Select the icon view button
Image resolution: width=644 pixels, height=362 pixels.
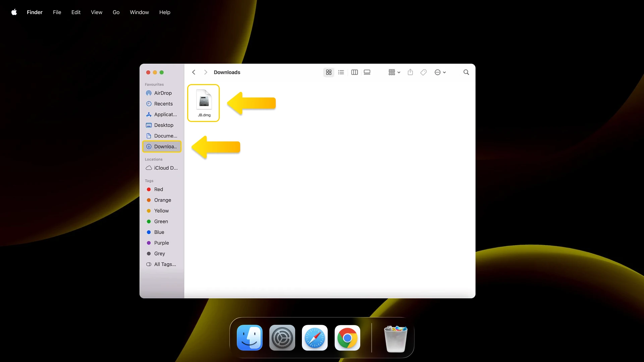pyautogui.click(x=329, y=72)
